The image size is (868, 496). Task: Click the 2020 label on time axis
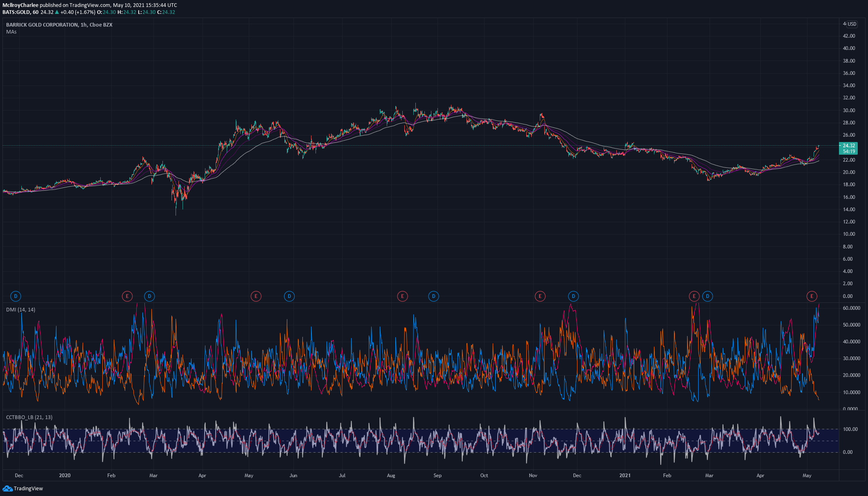65,476
